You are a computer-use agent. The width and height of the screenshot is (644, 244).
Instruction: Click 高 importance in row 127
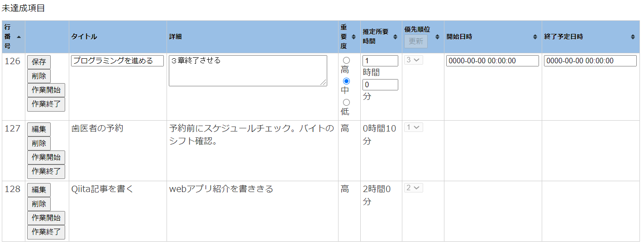(x=345, y=129)
